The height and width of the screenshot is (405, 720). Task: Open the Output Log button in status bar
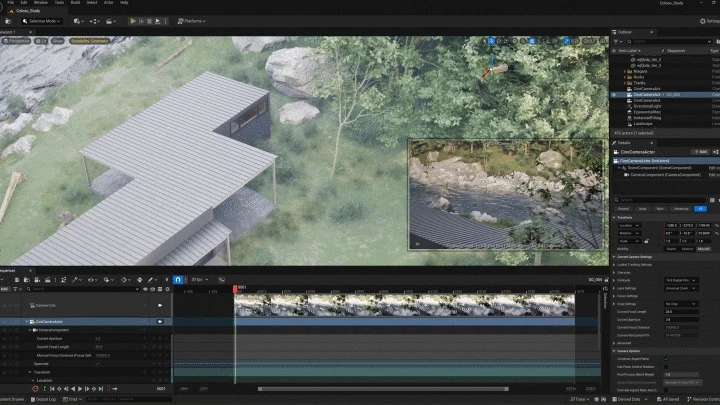(44, 399)
